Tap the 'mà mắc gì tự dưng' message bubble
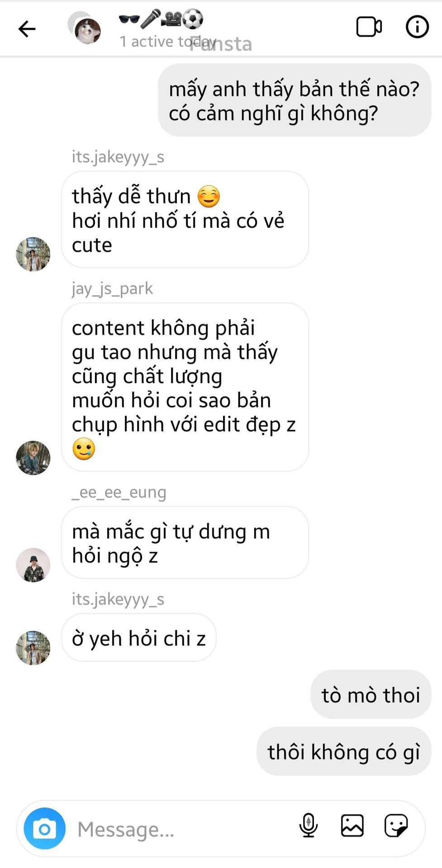 (x=185, y=542)
